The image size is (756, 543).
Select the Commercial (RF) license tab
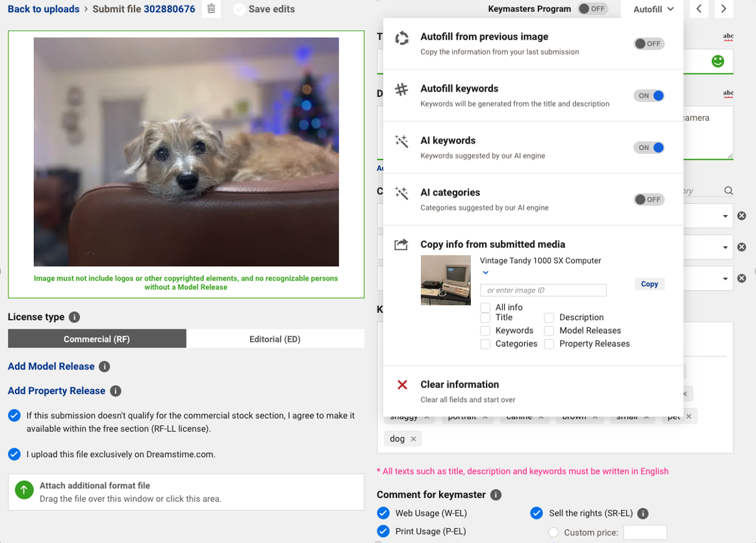[x=97, y=339]
